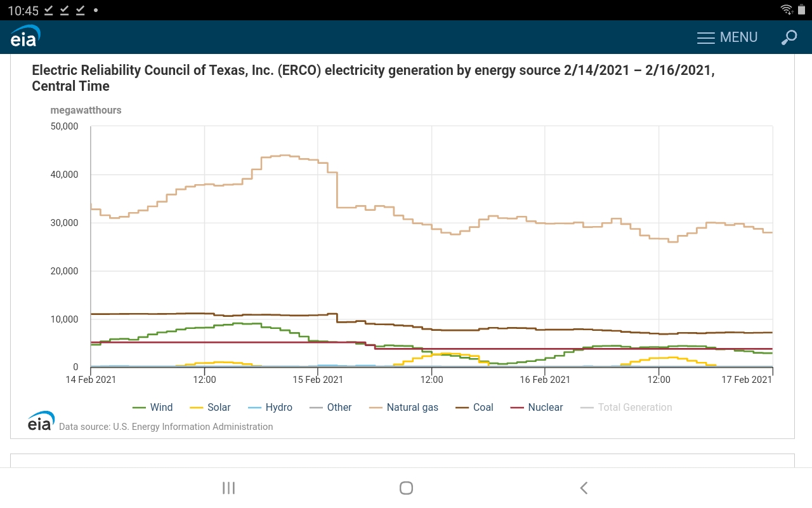Click the Wind legend green color marker

[x=139, y=408]
